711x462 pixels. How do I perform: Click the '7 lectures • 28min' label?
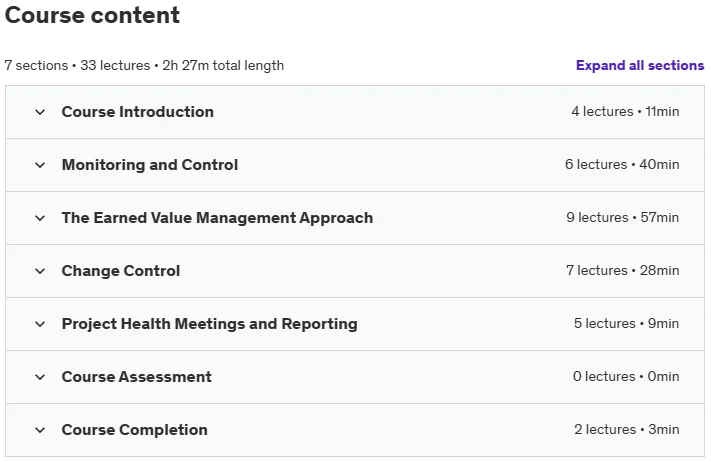click(623, 271)
